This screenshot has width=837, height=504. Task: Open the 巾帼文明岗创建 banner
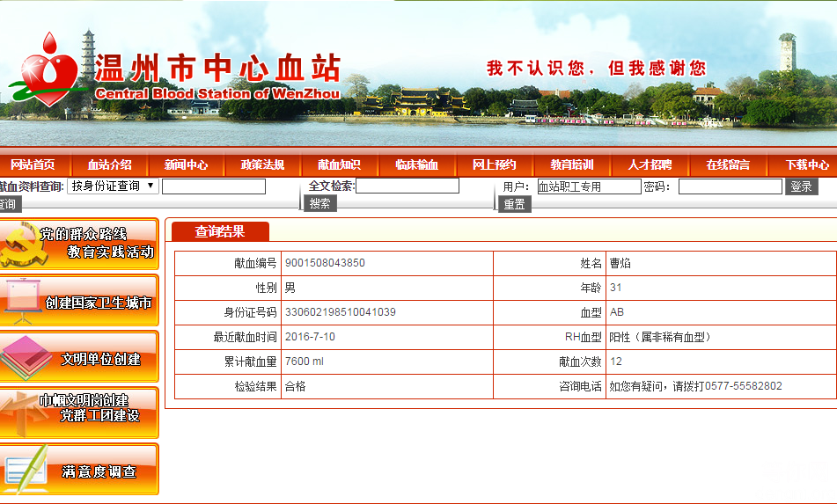[x=79, y=413]
